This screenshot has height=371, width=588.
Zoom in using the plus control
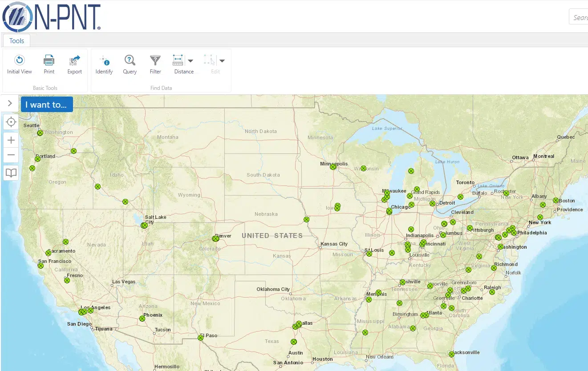click(x=11, y=140)
